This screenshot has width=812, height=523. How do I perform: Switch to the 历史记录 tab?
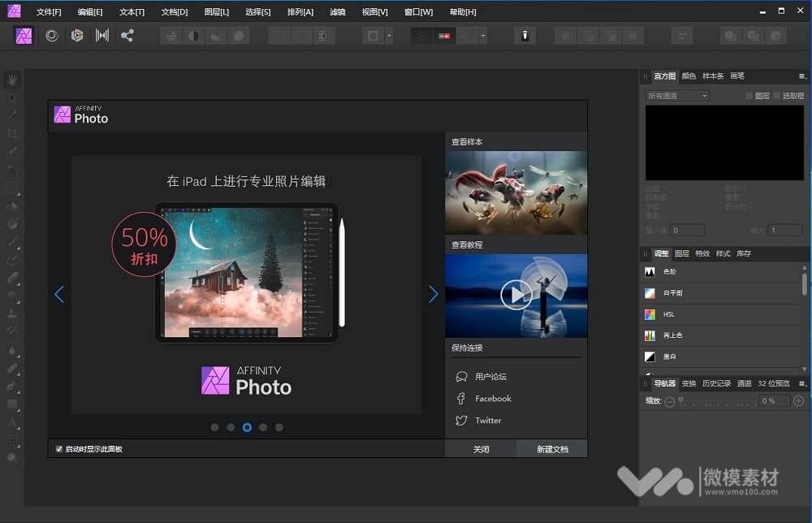(716, 383)
